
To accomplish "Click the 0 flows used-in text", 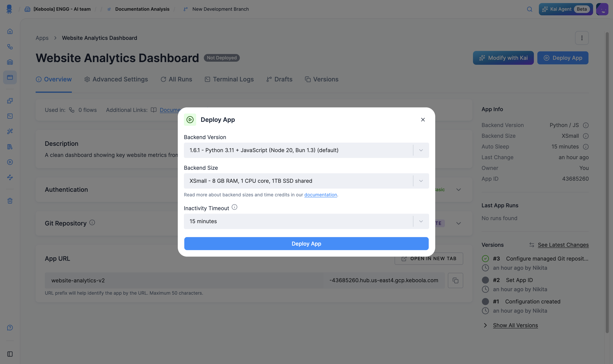I will tap(88, 110).
